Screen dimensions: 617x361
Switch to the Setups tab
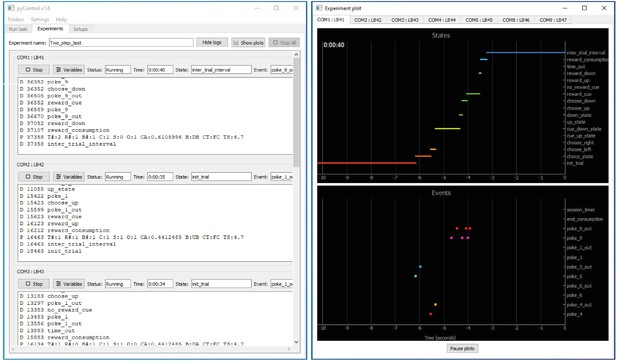(80, 29)
